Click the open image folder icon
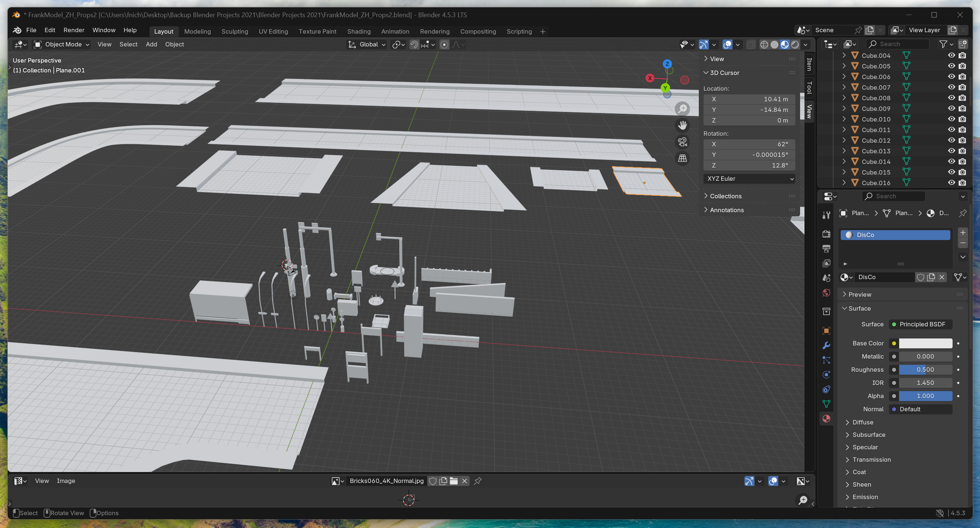Viewport: 980px width, 528px height. (x=453, y=481)
